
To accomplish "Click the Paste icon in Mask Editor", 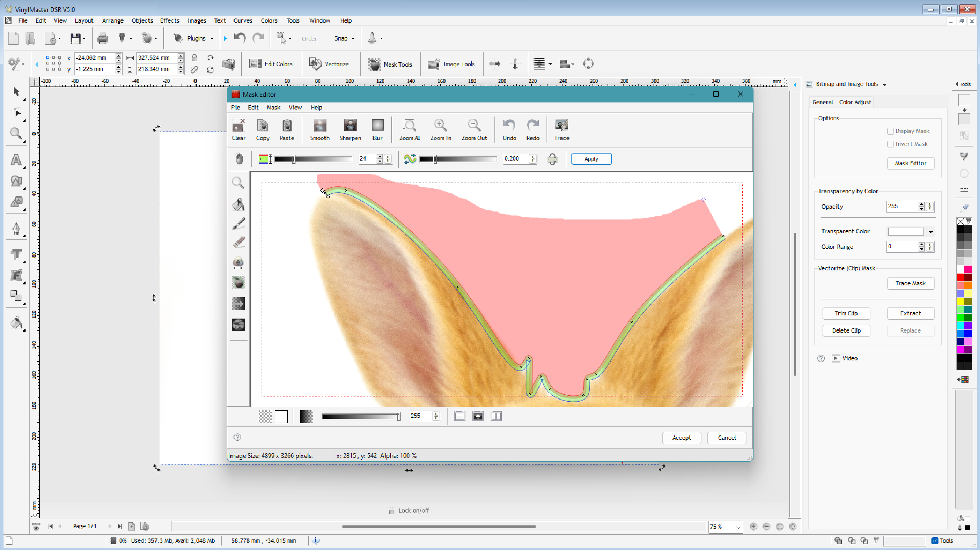I will pos(287,130).
